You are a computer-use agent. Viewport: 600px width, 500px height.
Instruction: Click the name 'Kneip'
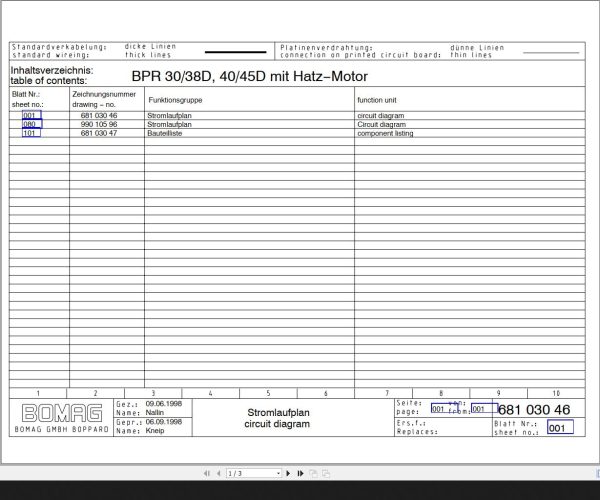(155, 430)
